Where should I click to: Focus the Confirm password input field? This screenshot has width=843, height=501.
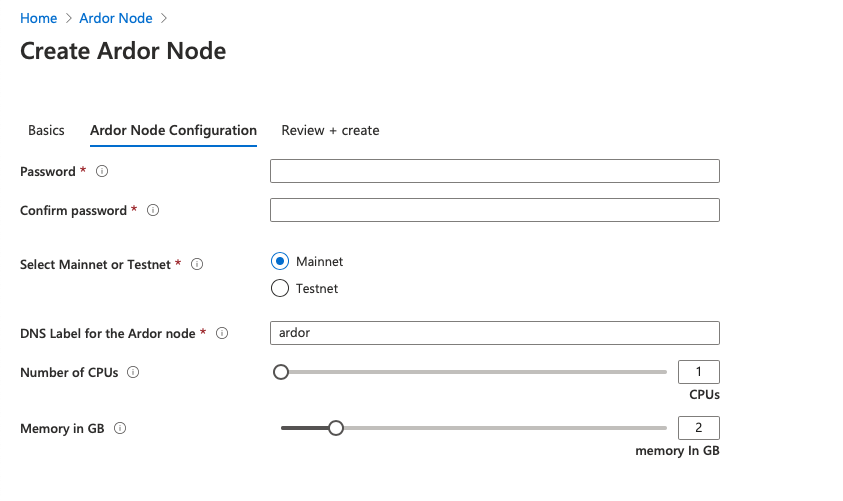point(495,210)
